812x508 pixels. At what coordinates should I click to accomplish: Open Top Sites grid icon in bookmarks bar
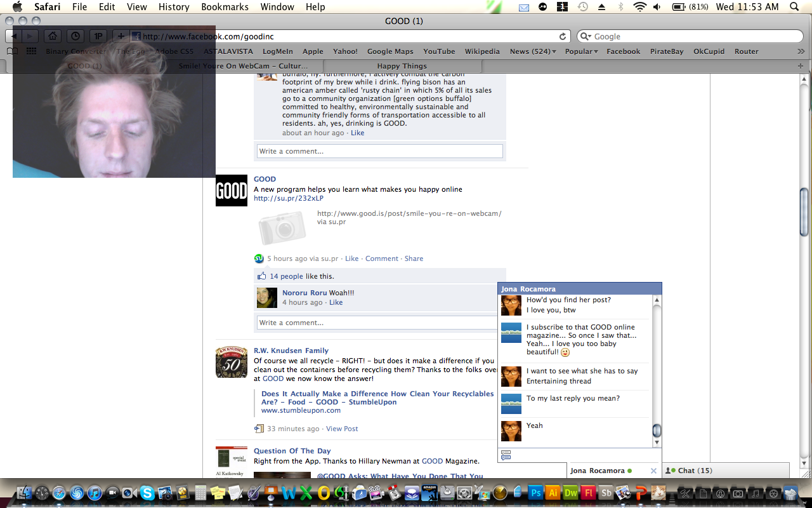(31, 51)
